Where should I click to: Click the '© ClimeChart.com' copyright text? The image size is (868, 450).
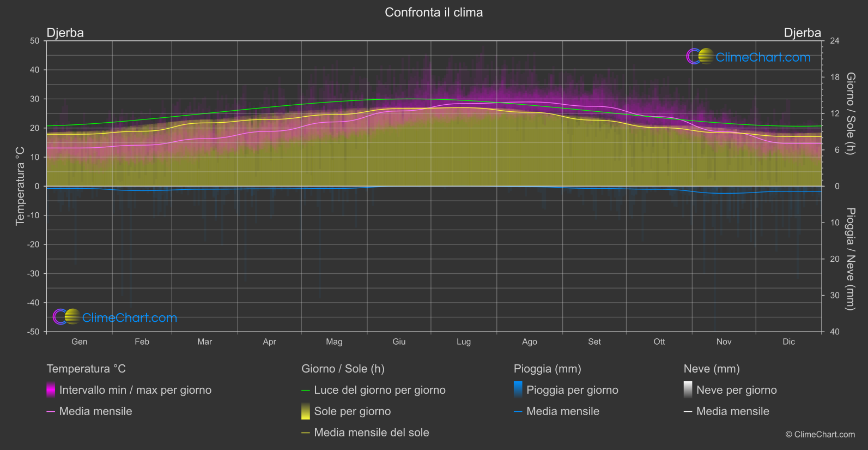click(x=820, y=434)
